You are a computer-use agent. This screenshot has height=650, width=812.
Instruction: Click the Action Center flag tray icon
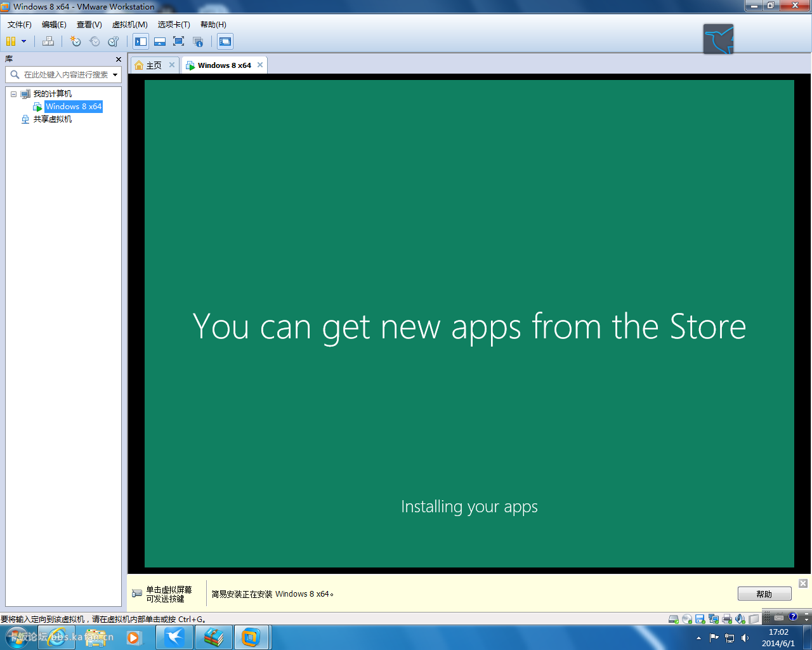coord(714,638)
